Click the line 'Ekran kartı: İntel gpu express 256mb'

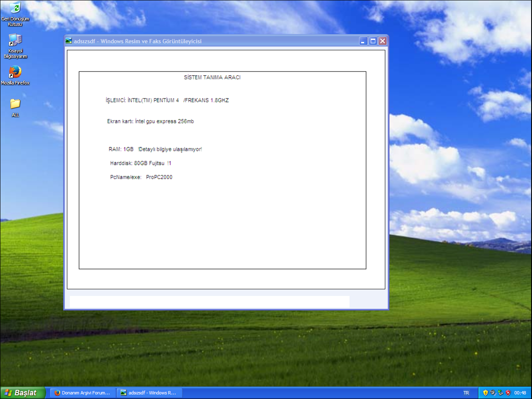coord(150,121)
